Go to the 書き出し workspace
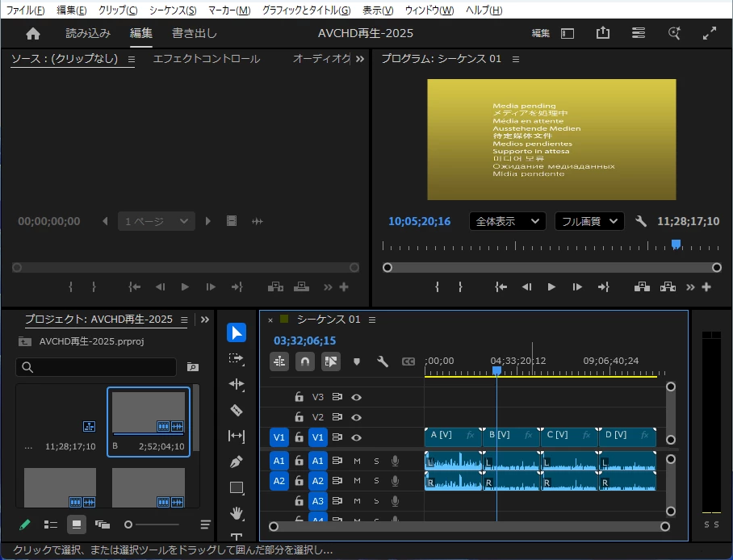 (195, 33)
